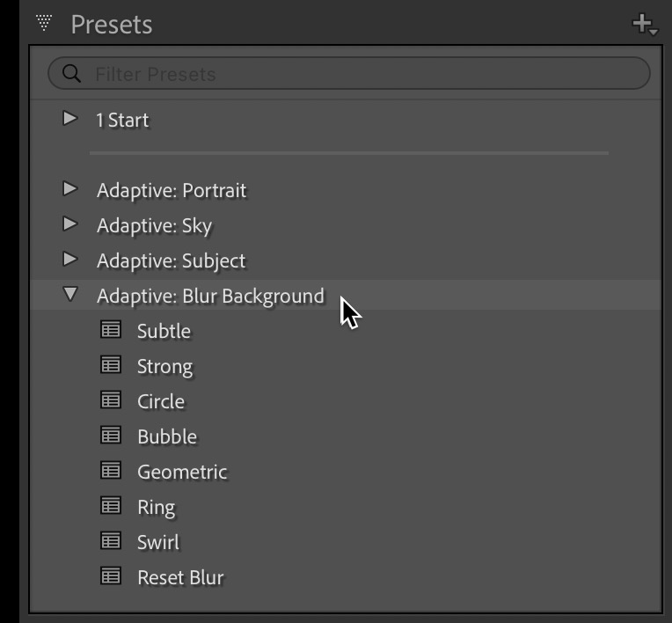Viewport: 672px width, 623px height.
Task: Expand the 1 Start preset group
Action: 70,119
